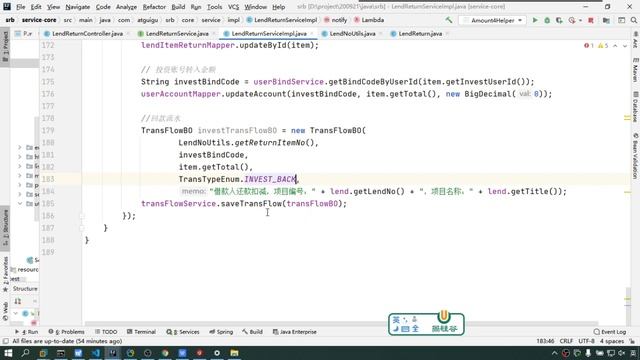Click the run anything window icon
640x360 pixels.
point(621,20)
